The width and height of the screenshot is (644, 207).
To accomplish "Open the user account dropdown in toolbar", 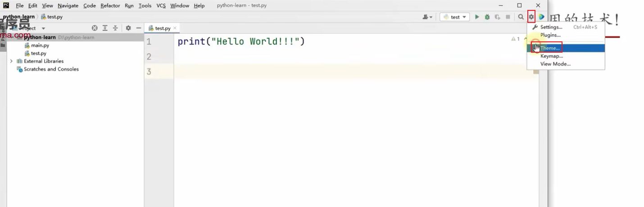I will (x=427, y=17).
